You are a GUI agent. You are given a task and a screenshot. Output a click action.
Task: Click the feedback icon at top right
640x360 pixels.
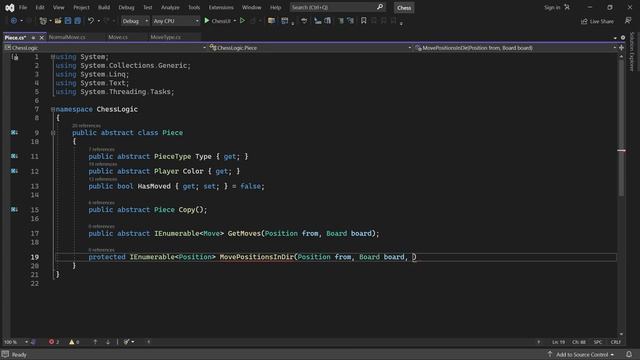click(x=628, y=21)
